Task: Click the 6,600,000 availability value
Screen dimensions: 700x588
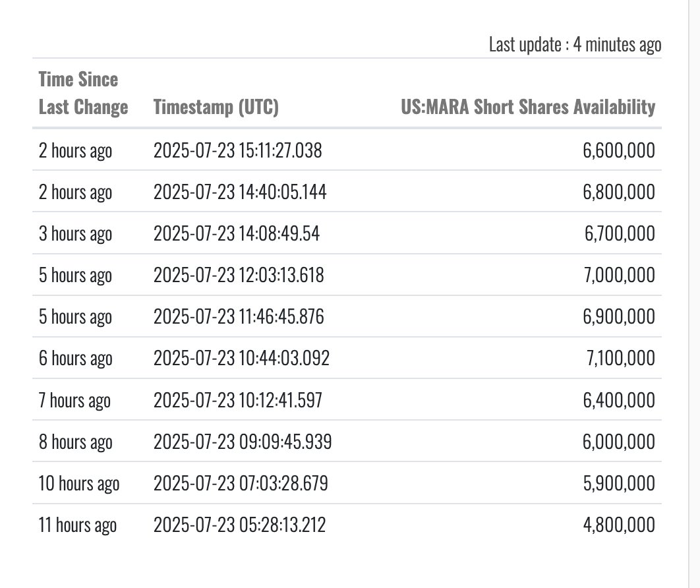Action: coord(619,150)
